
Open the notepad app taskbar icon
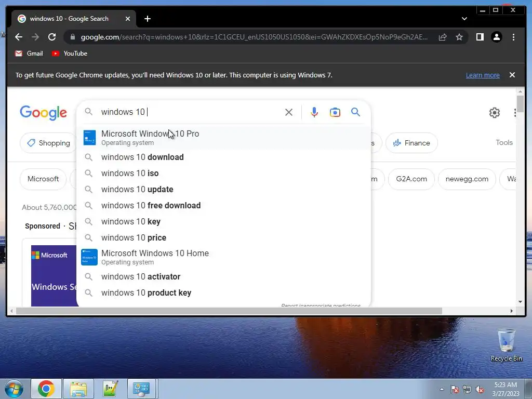coord(110,389)
